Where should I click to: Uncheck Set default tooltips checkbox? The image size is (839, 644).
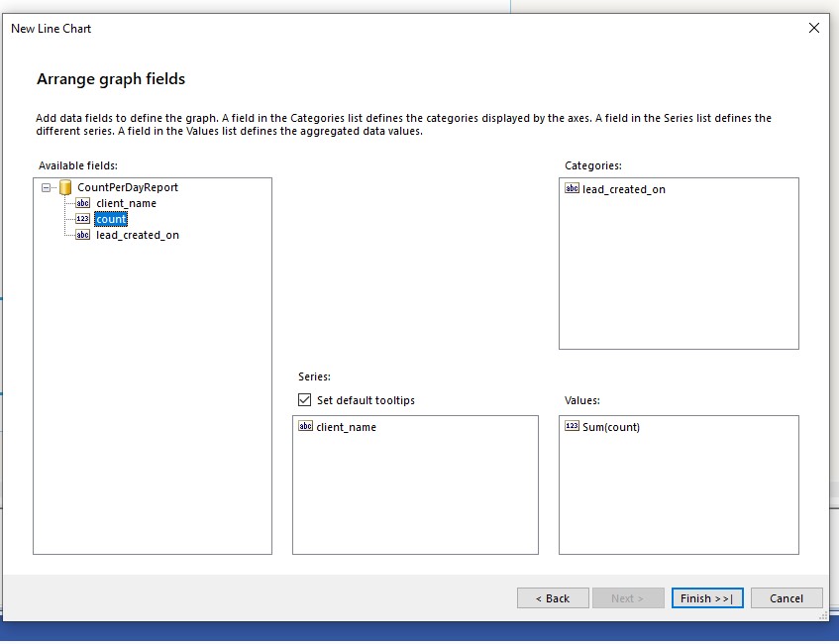(x=304, y=400)
